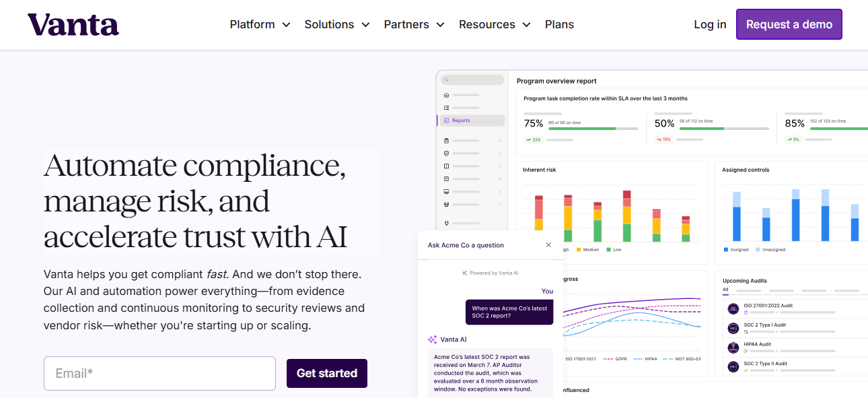The image size is (868, 398).
Task: Switch to the All tab in Upcoming Audits
Action: click(x=725, y=290)
